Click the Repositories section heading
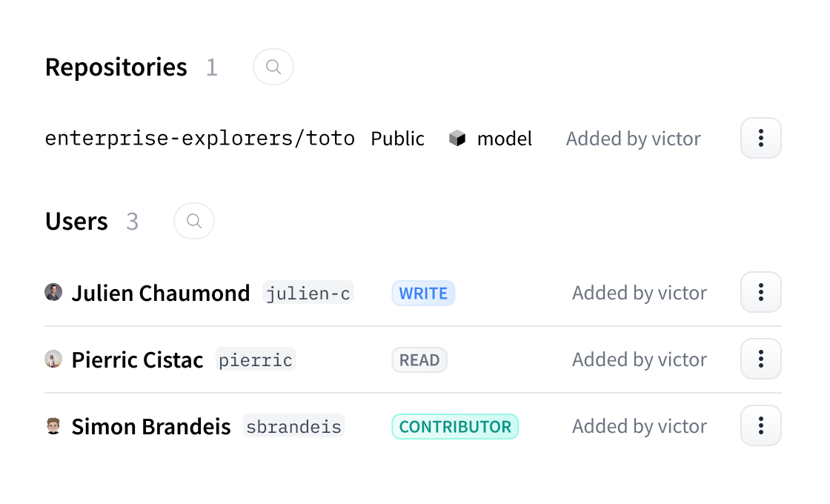The image size is (830, 504). tap(116, 67)
